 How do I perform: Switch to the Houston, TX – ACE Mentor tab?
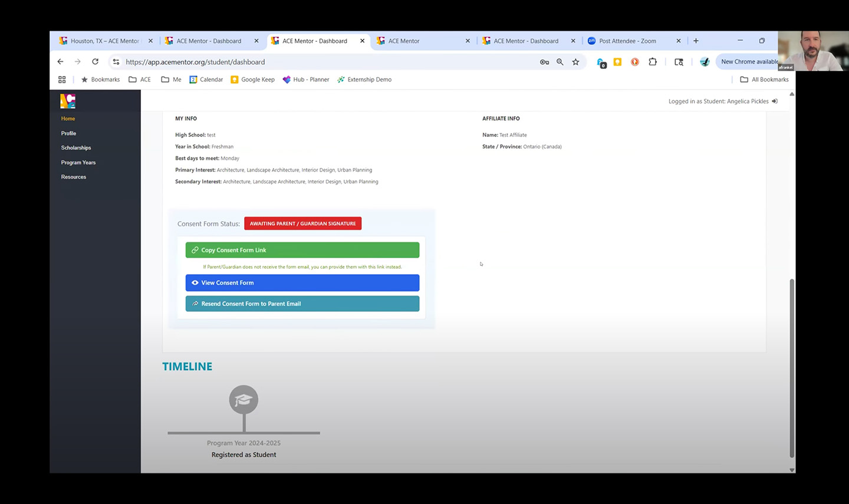(104, 41)
